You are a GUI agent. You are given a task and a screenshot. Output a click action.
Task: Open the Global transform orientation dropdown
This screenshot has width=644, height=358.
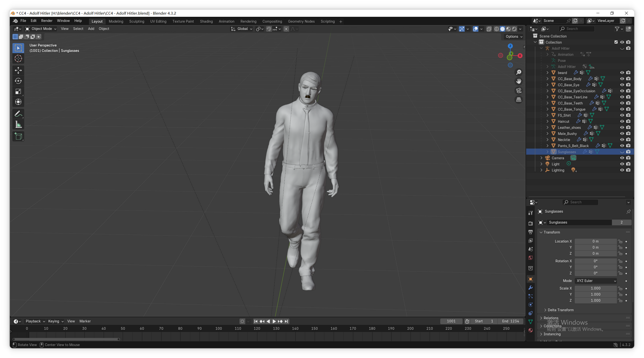[x=242, y=29]
